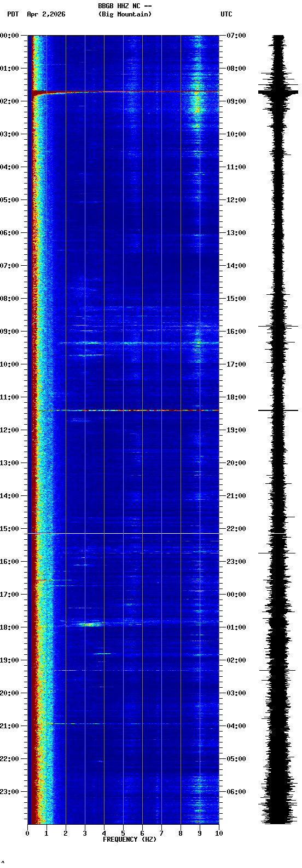Click the station title "BBGB HHZ NC --"
The width and height of the screenshot is (302, 868).
tap(125, 6)
